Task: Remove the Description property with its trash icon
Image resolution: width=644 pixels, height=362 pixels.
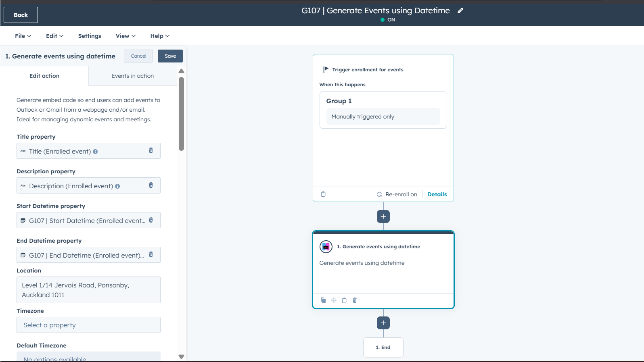Action: (x=151, y=185)
